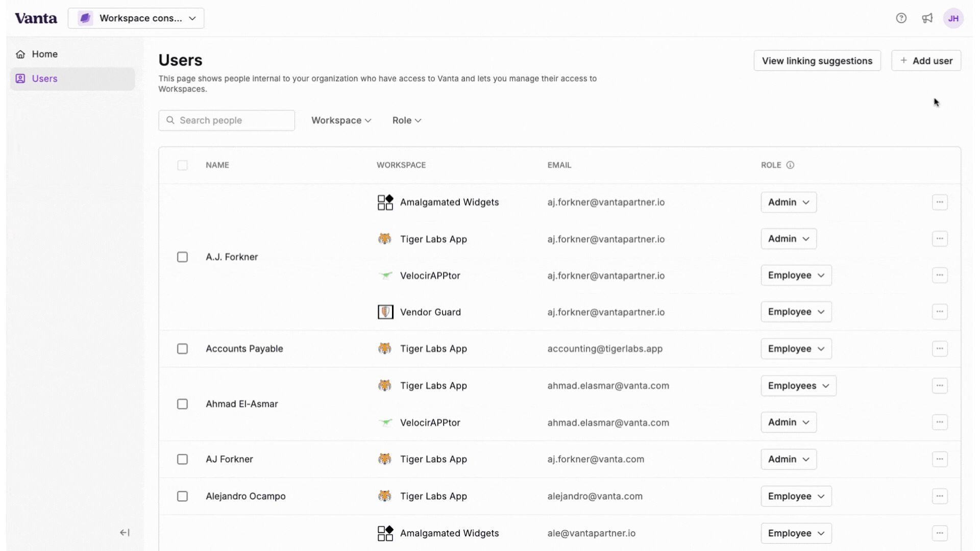Click email ale@vantapartner.io
This screenshot has width=980, height=551.
tap(592, 533)
